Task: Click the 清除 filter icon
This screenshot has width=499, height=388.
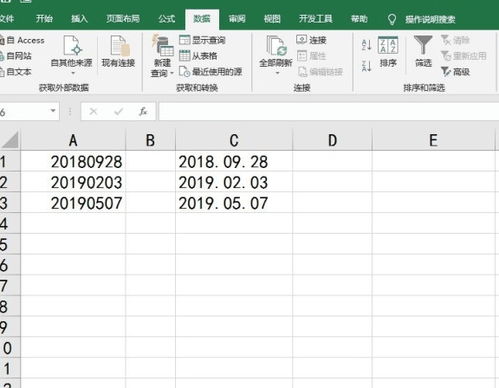Action: pos(446,40)
